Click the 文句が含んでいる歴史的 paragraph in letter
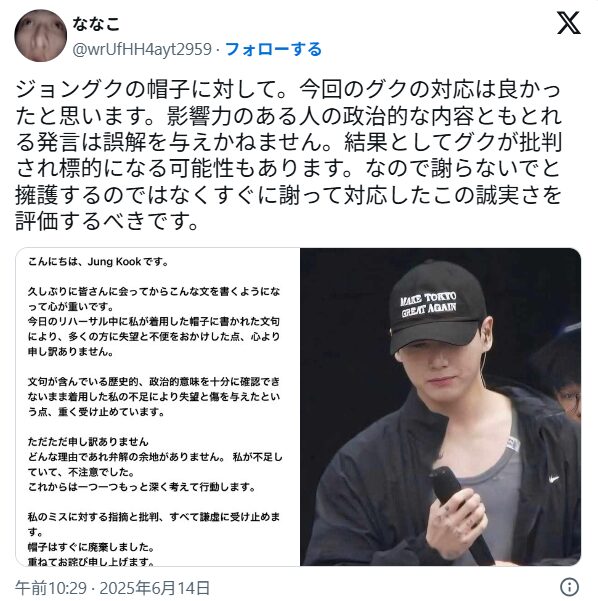 pos(154,397)
